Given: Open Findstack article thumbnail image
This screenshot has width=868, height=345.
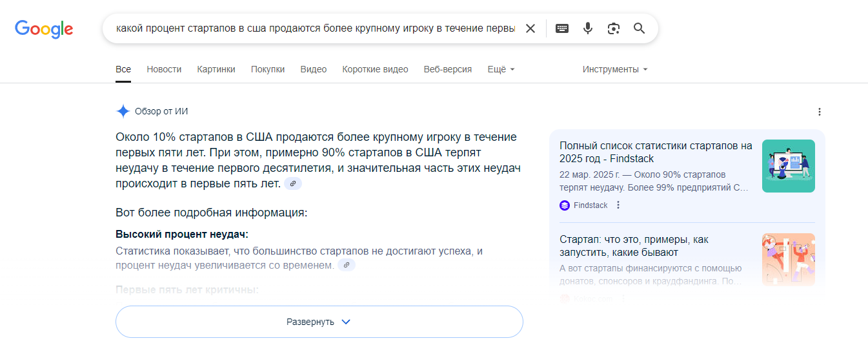Looking at the screenshot, I should [x=788, y=166].
